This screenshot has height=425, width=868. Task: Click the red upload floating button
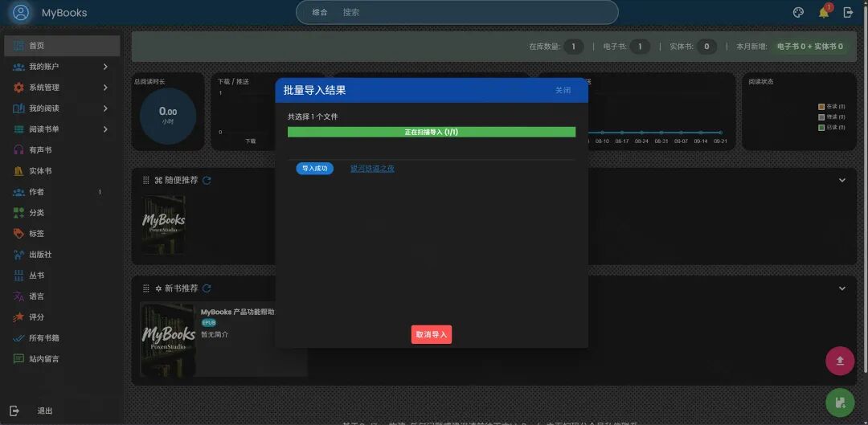[x=840, y=361]
